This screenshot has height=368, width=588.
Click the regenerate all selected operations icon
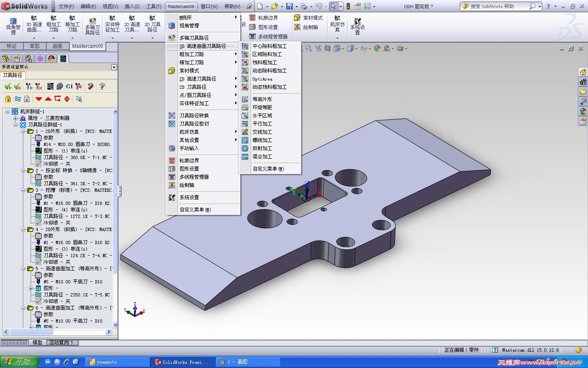click(29, 86)
